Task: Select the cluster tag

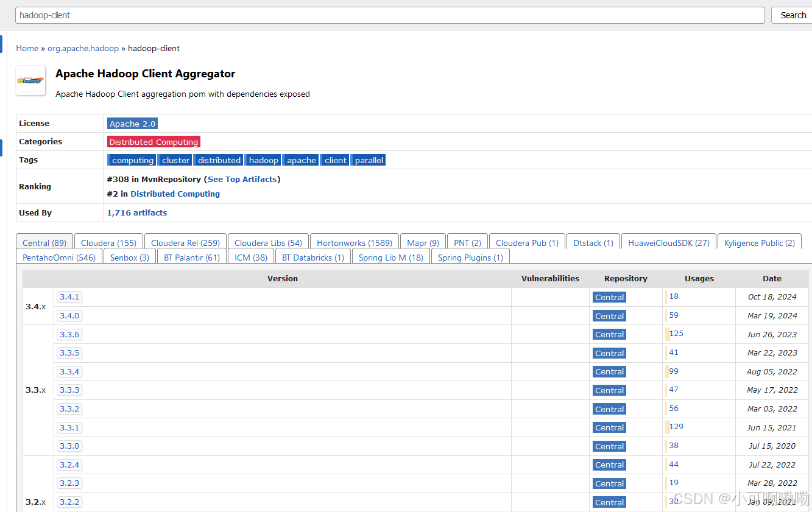Action: (x=175, y=160)
